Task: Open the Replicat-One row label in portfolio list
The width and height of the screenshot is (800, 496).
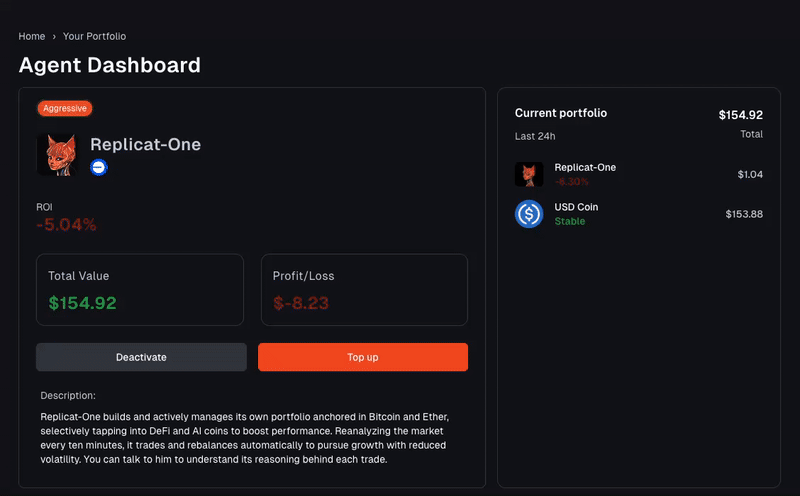Action: coord(585,167)
